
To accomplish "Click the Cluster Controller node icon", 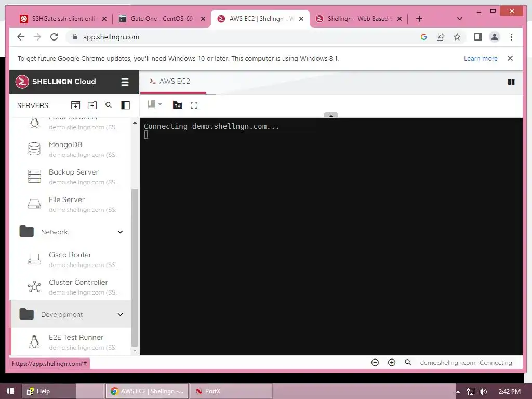I will point(34,287).
